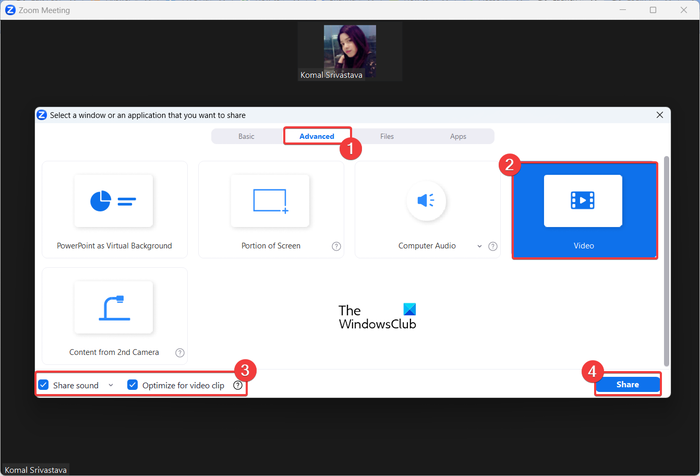
Task: Toggle the Share sound checkbox
Action: click(43, 385)
